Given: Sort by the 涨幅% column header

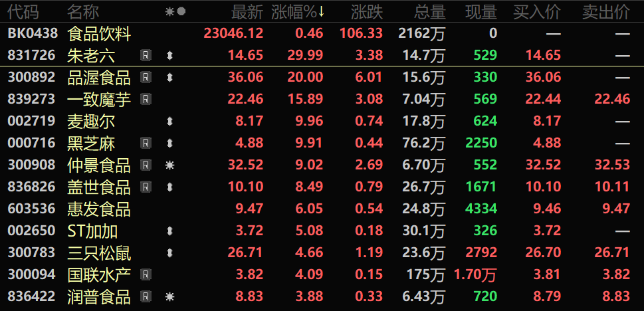Looking at the screenshot, I should [298, 13].
